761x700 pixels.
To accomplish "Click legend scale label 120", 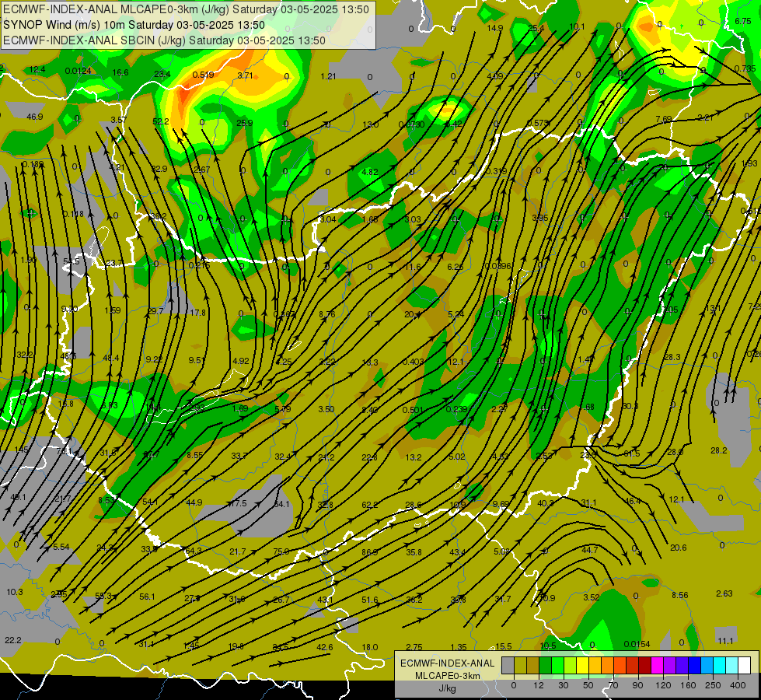I will [664, 685].
